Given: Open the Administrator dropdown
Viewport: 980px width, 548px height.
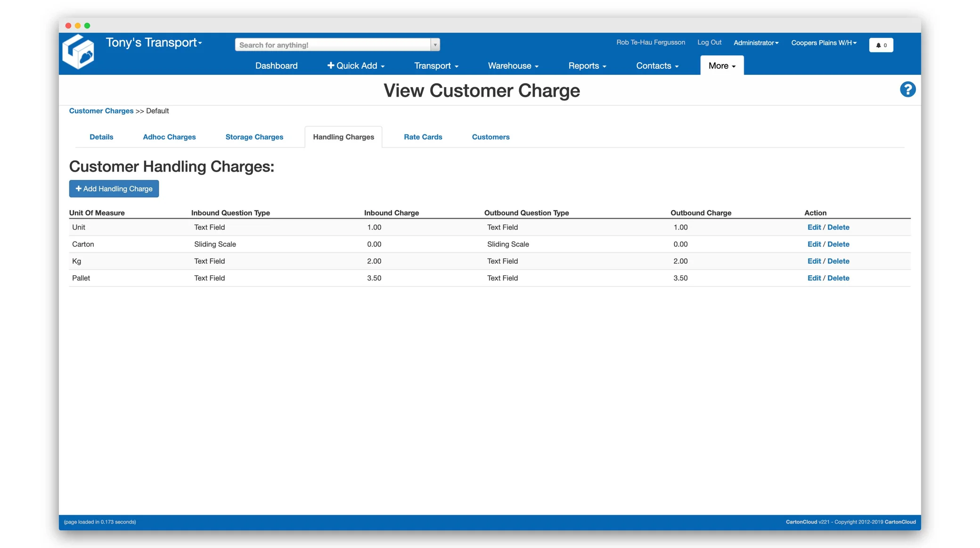Looking at the screenshot, I should pos(756,42).
